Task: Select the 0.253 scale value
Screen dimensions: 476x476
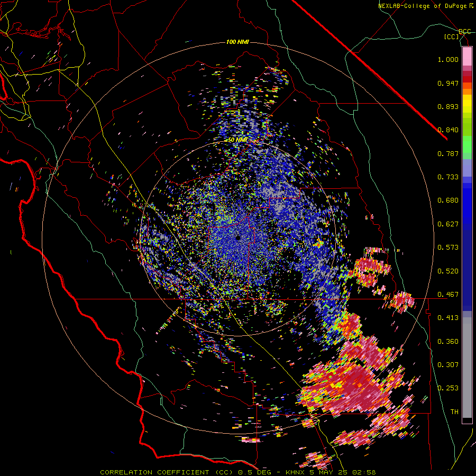Action: click(448, 388)
